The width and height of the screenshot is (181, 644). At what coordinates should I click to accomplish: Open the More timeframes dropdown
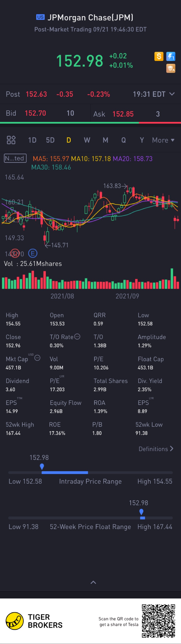pos(163,140)
